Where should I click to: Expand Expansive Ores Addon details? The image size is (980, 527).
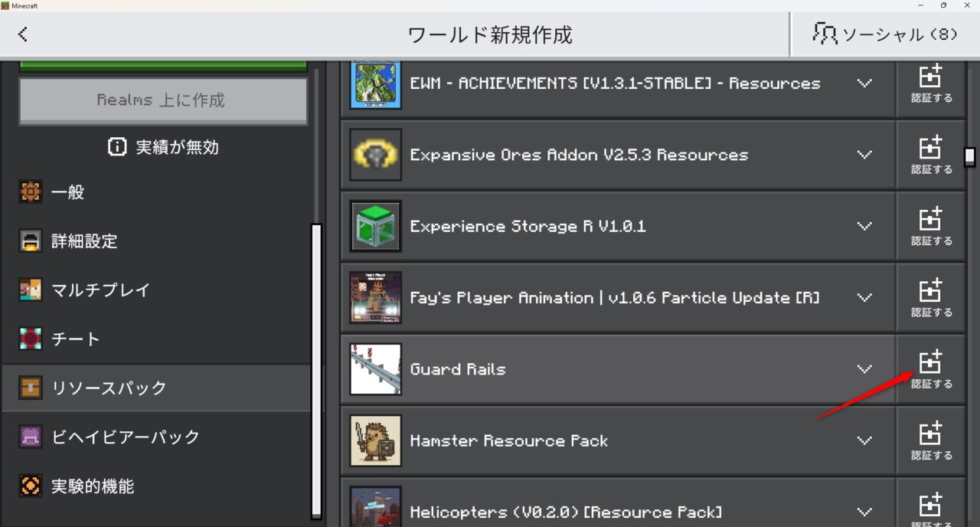coord(864,155)
